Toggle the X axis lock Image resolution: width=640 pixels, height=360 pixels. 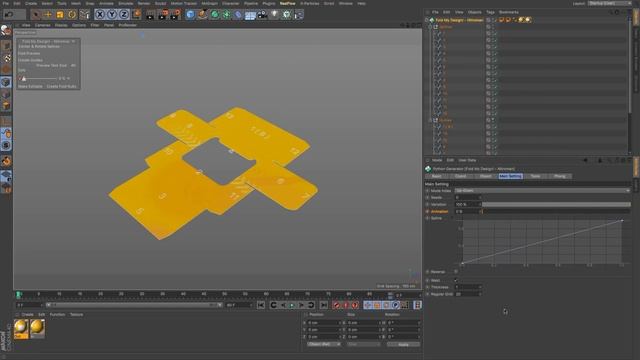point(100,15)
